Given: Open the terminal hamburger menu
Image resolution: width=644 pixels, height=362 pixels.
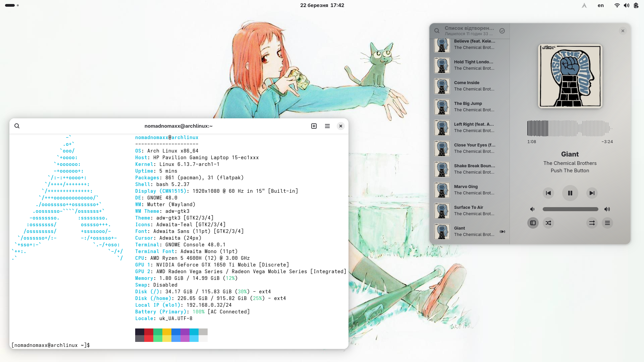Looking at the screenshot, I should click(327, 126).
